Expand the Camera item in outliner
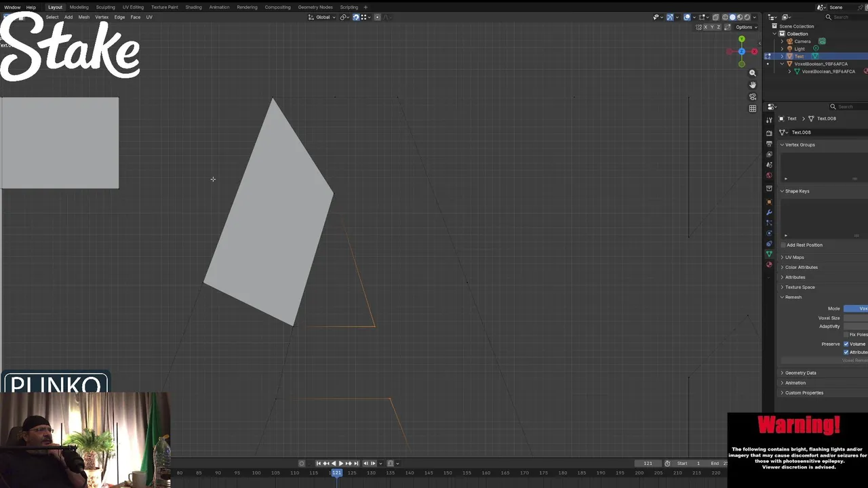The width and height of the screenshot is (868, 488). [x=782, y=41]
